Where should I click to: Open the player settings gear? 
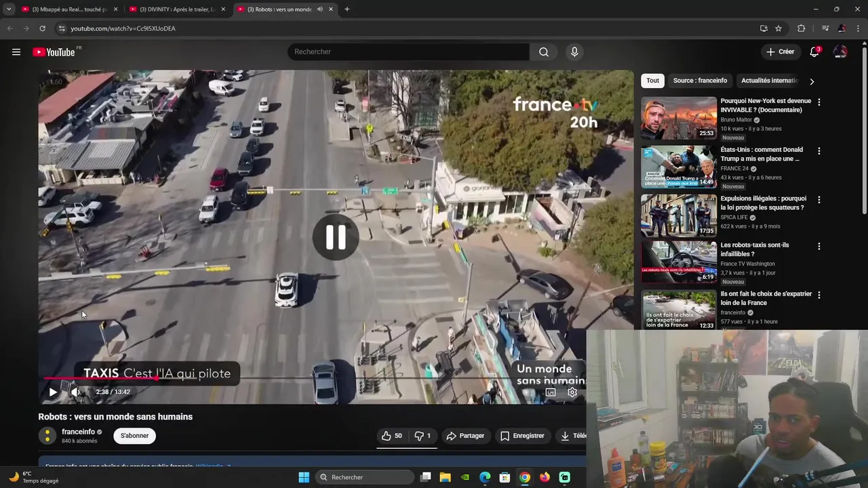coord(572,392)
